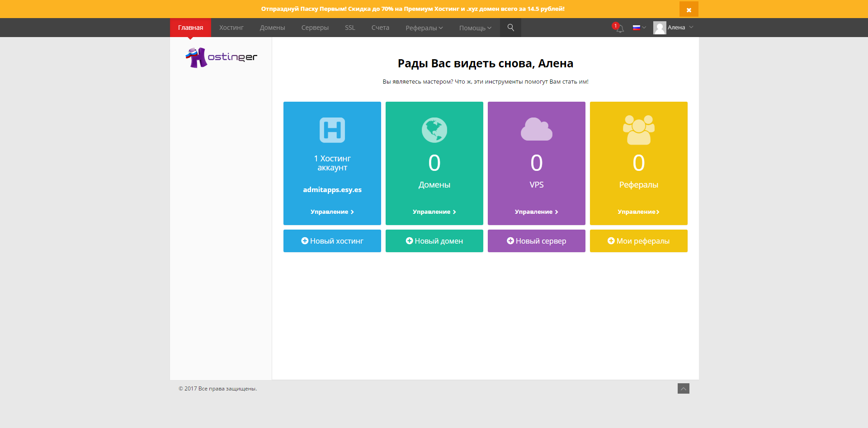Screen dimensions: 868x428
Task: Open the Домены menu item
Action: click(x=273, y=28)
